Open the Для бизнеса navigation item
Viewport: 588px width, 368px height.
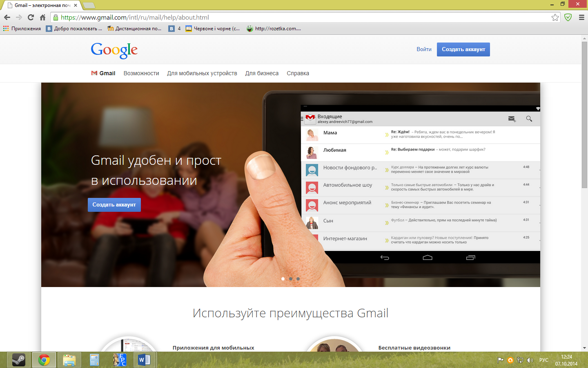[262, 73]
